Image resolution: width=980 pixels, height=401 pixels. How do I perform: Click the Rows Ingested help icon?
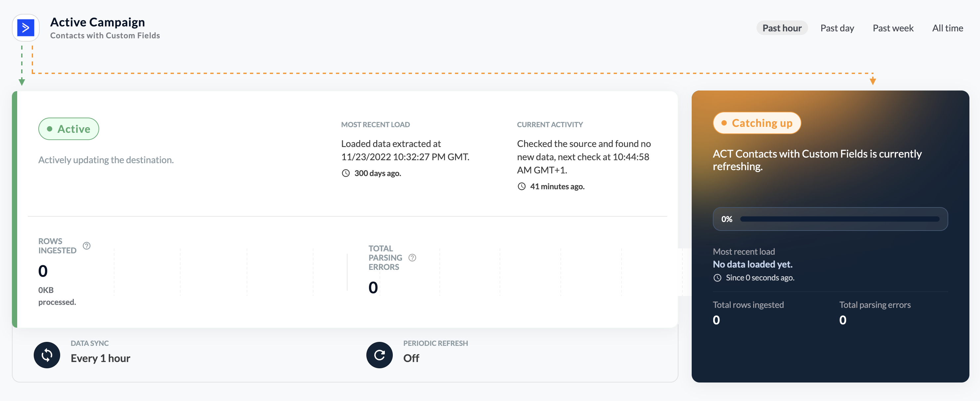(87, 246)
